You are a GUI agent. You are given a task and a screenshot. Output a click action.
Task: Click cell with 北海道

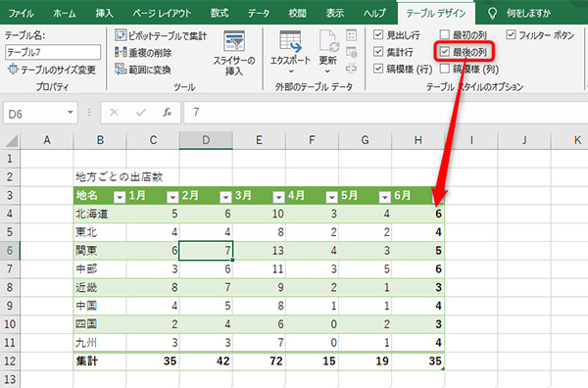tap(100, 214)
